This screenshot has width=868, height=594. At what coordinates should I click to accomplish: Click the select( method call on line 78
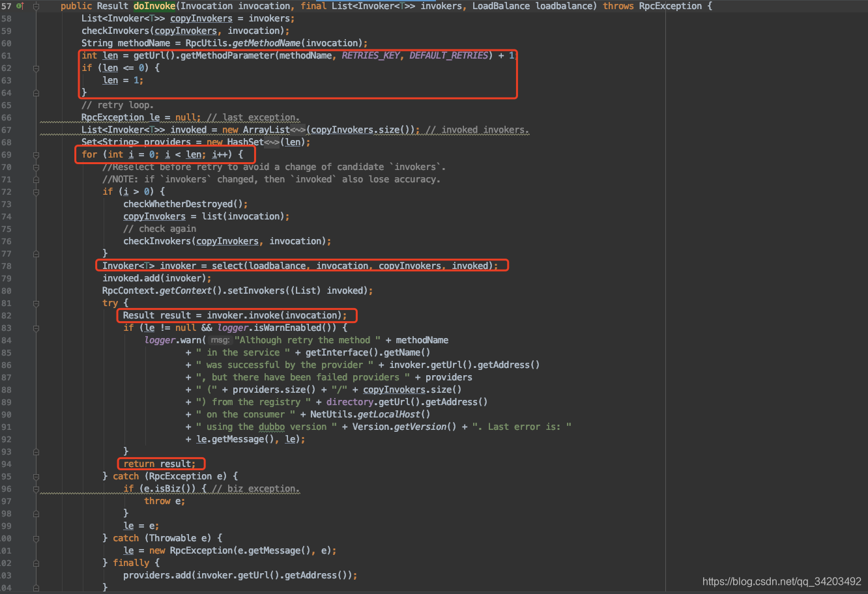pyautogui.click(x=227, y=266)
